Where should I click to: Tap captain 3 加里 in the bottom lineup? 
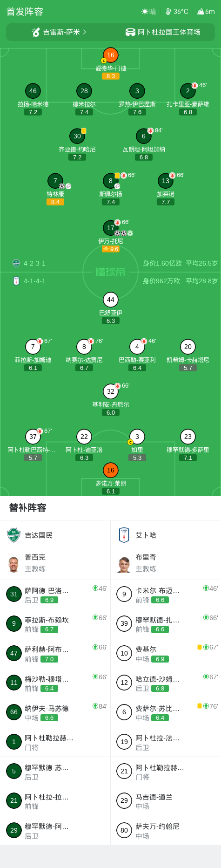(137, 437)
